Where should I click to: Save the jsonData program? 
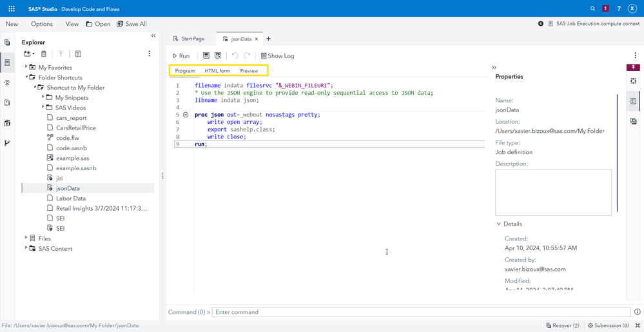(x=206, y=56)
